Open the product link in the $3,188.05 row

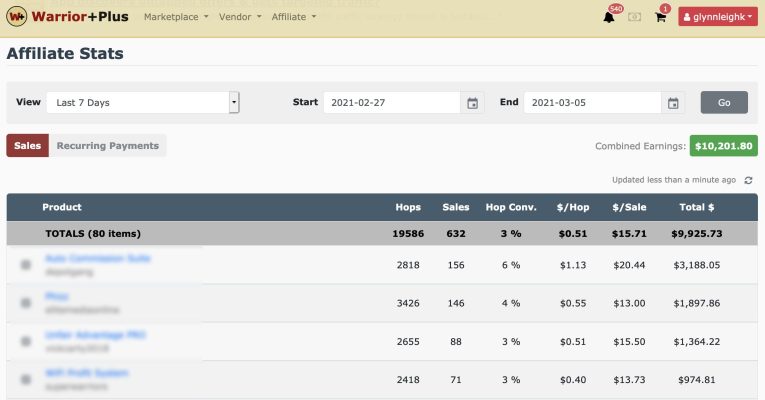coord(98,258)
